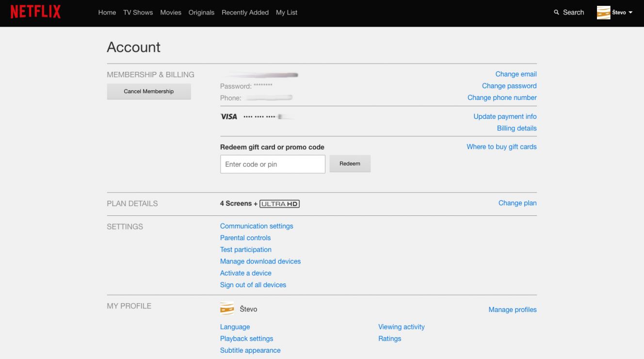The height and width of the screenshot is (359, 644).
Task: Click Change password link
Action: (x=509, y=86)
